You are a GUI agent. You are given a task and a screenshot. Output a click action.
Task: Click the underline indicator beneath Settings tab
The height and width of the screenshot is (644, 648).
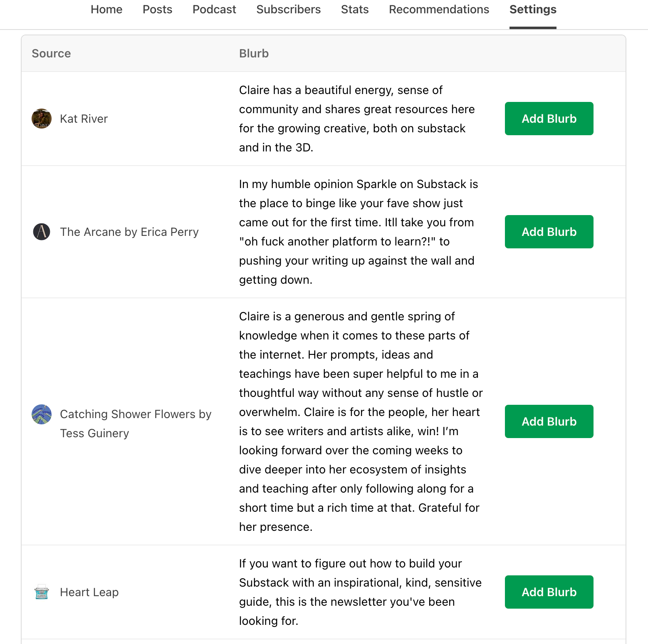tap(533, 27)
